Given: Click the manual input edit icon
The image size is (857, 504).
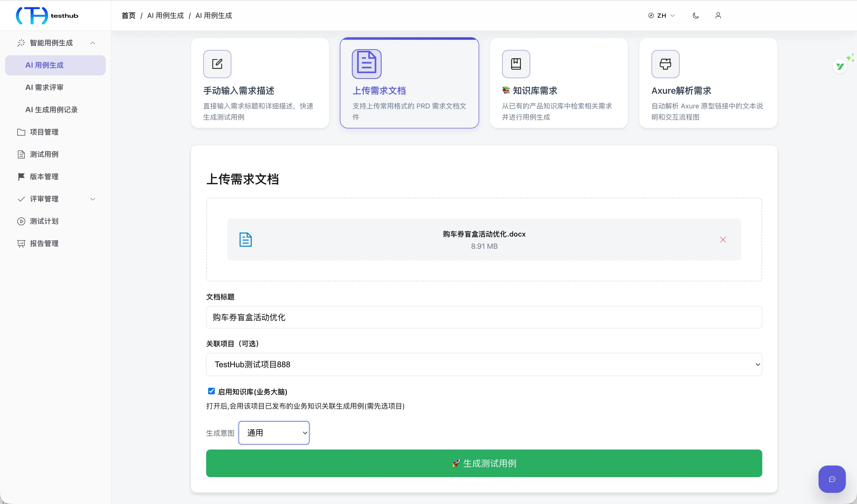Looking at the screenshot, I should (217, 64).
